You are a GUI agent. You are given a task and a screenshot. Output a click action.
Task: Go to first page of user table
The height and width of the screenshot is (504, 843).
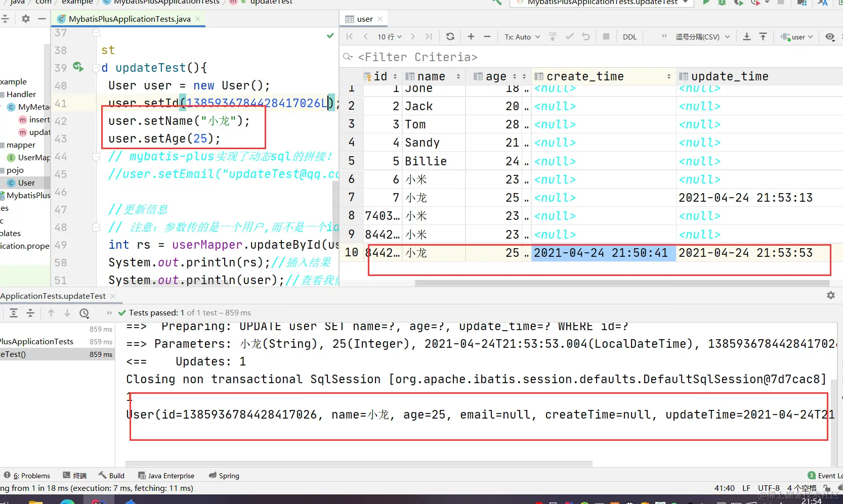coord(350,36)
